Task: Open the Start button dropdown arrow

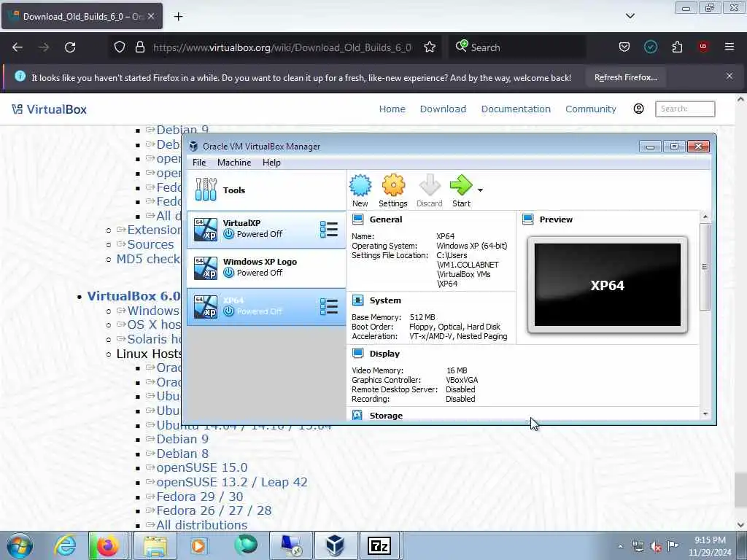Action: (480, 190)
